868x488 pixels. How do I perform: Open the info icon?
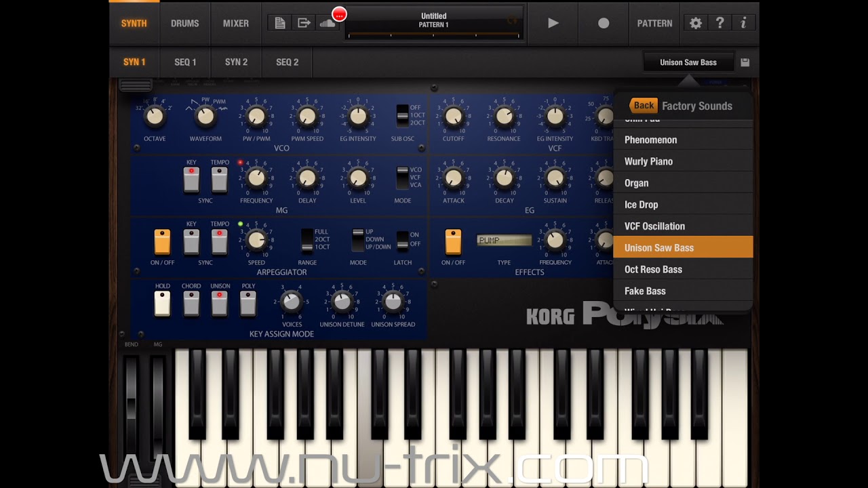[743, 23]
